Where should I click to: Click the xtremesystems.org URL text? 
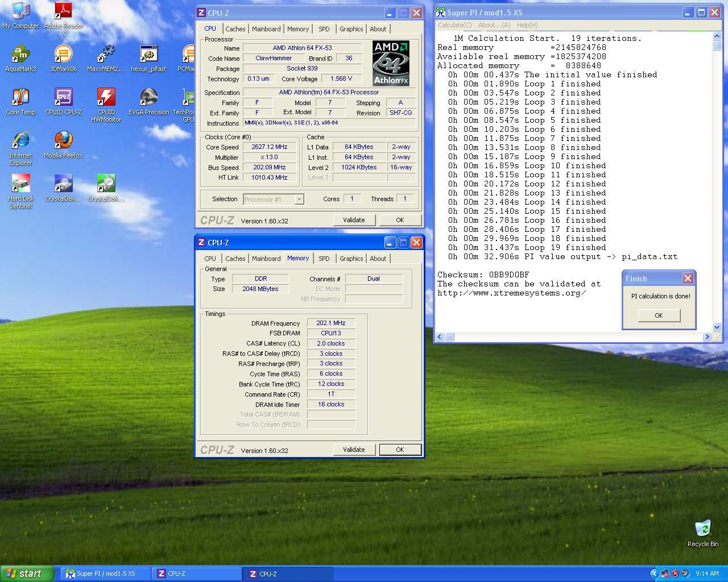pyautogui.click(x=511, y=293)
